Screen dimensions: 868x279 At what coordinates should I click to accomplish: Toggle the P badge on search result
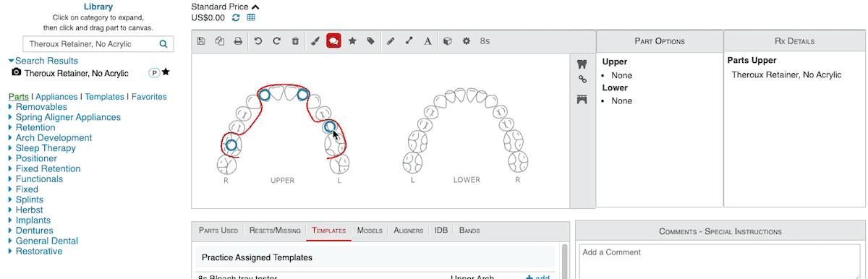click(153, 73)
